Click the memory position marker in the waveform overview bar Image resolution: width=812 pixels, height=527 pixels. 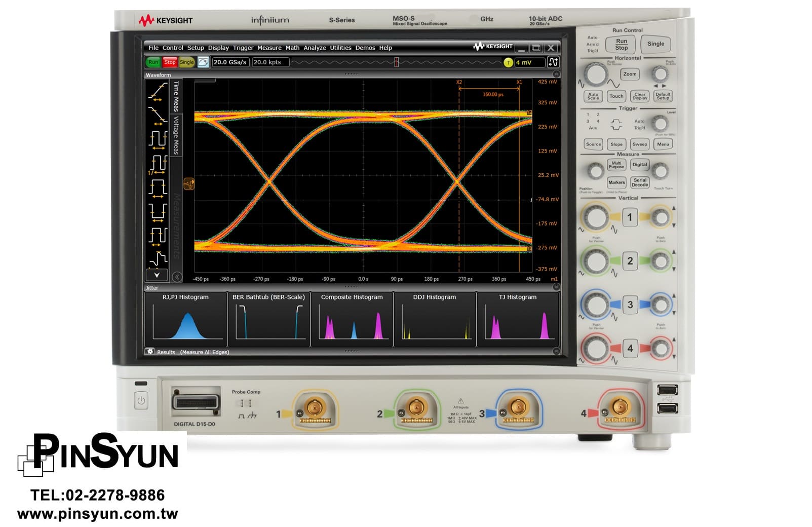coord(397,62)
